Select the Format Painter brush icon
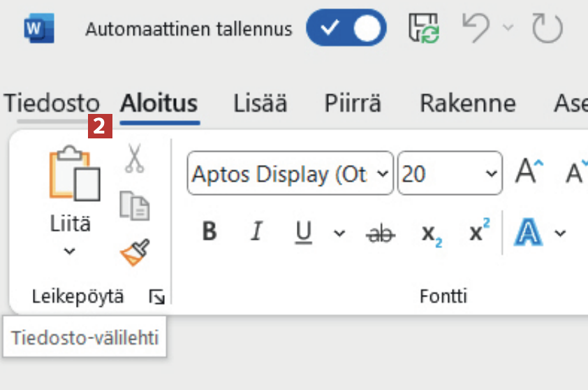Screen dimensions: 588x390 coord(134,253)
